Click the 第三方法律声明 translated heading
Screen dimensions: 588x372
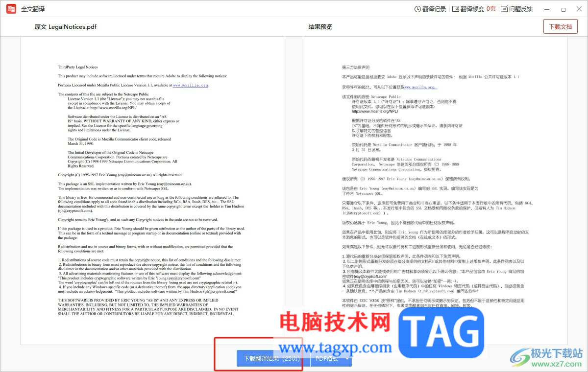click(356, 67)
